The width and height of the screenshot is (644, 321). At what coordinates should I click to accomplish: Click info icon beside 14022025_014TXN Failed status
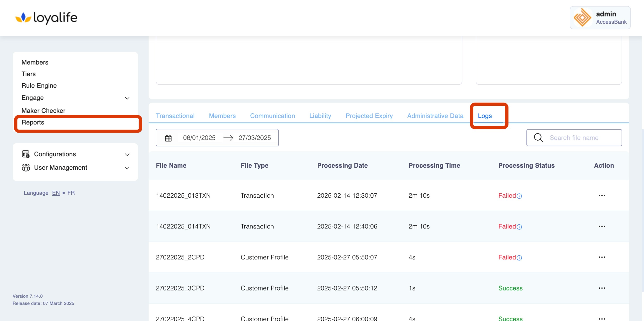[519, 227]
